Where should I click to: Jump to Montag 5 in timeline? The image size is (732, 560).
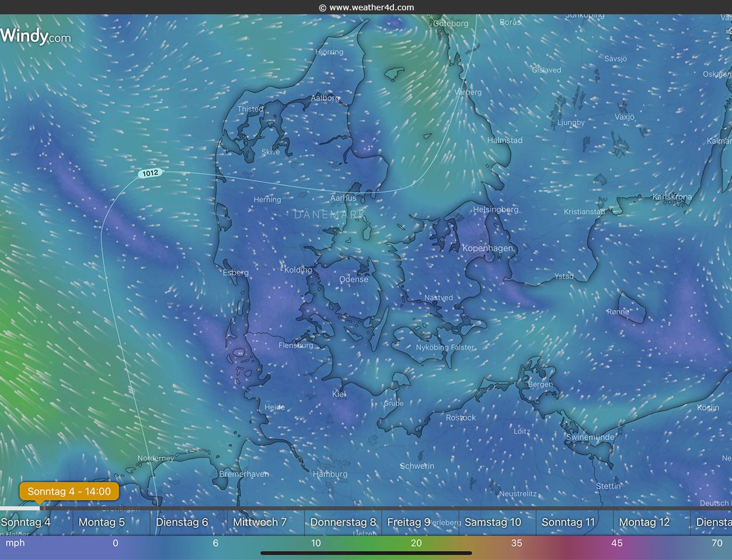click(102, 522)
